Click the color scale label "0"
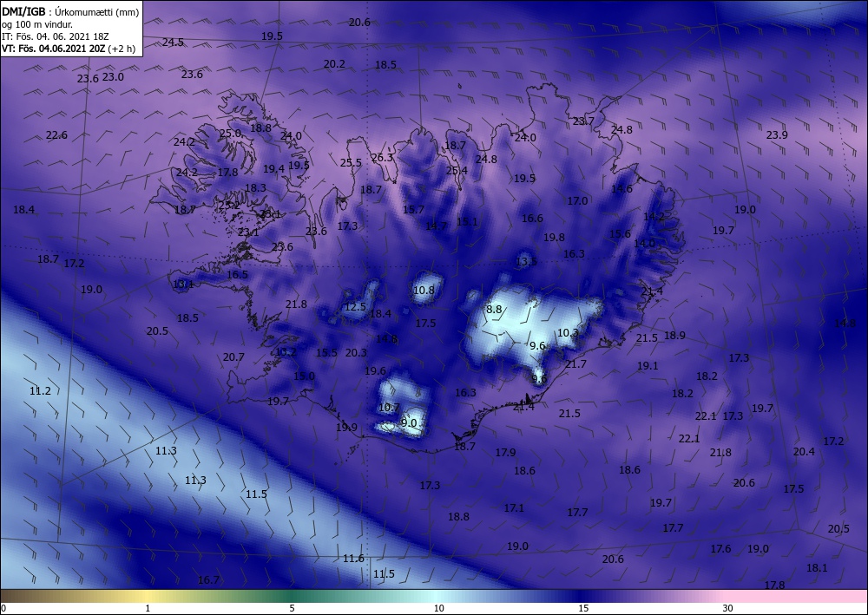This screenshot has height=615, width=868. point(3,608)
